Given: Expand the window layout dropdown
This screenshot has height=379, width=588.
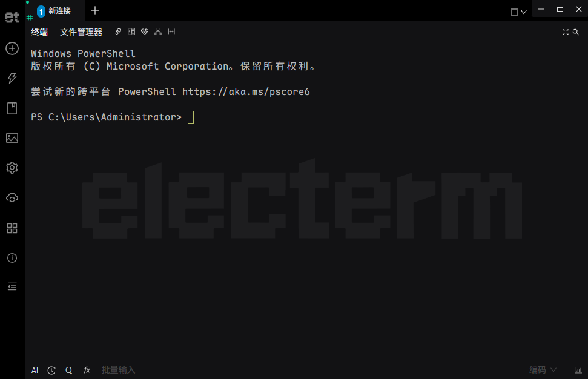Looking at the screenshot, I should click(519, 12).
